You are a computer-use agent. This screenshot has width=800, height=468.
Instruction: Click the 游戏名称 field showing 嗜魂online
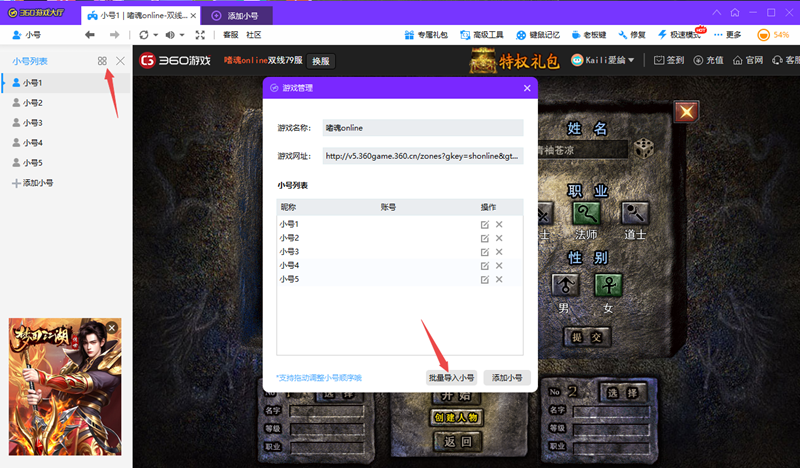coord(423,128)
